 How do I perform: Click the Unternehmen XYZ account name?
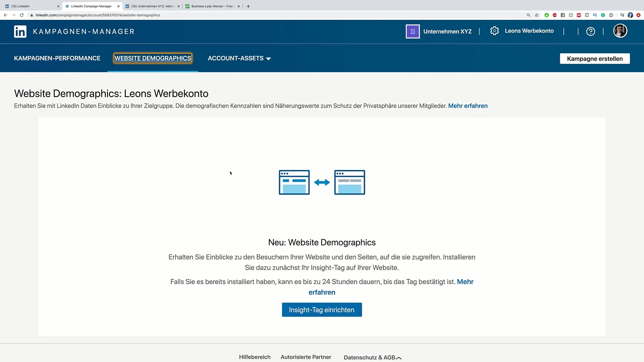(447, 32)
